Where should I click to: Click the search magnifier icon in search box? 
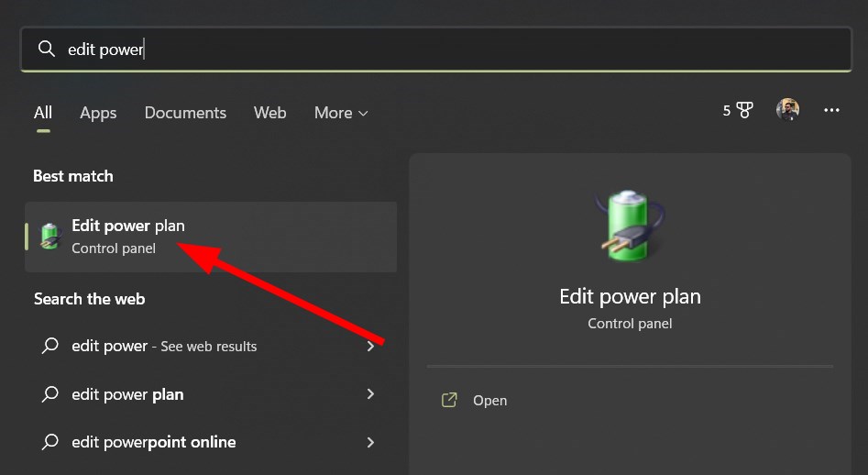47,49
